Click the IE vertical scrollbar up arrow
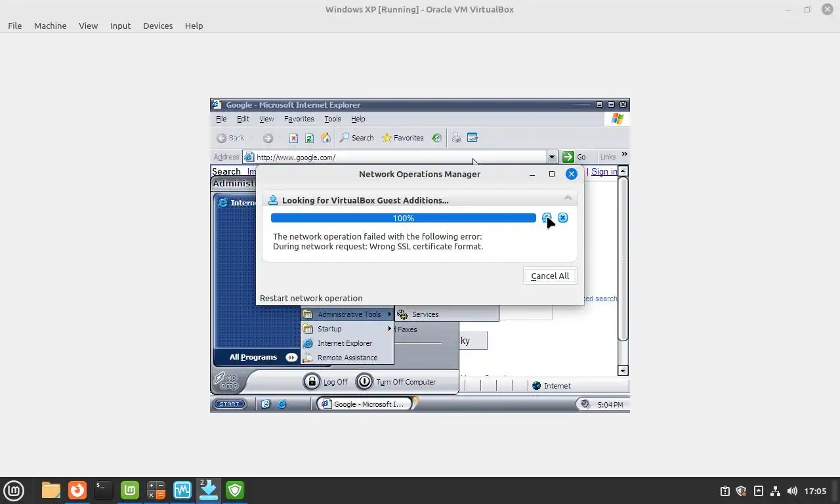This screenshot has width=840, height=504. point(623,171)
